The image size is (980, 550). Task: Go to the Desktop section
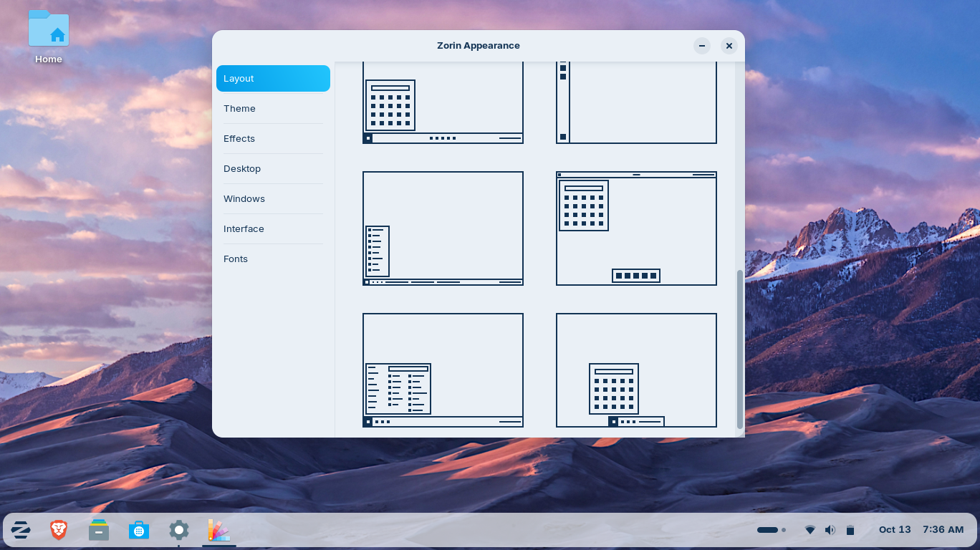click(x=273, y=169)
